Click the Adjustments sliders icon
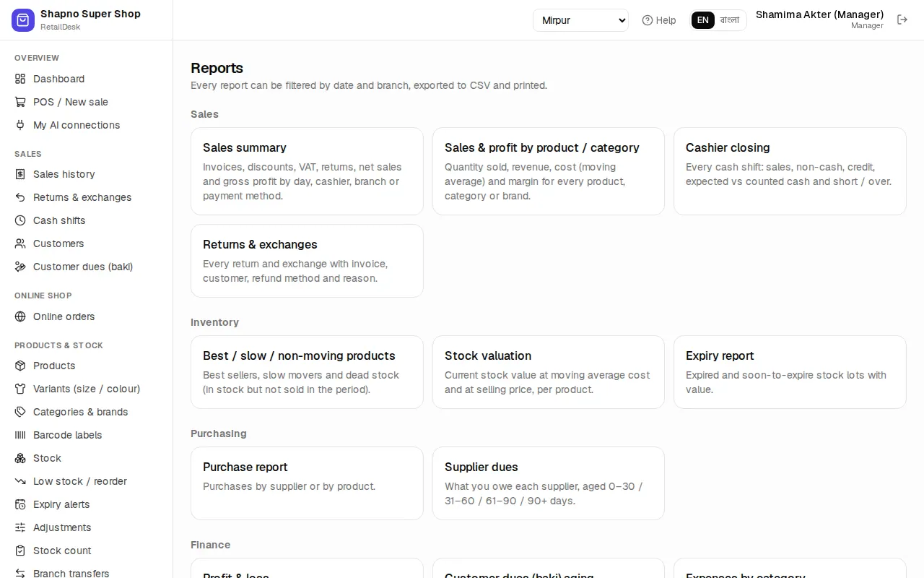 [x=20, y=527]
